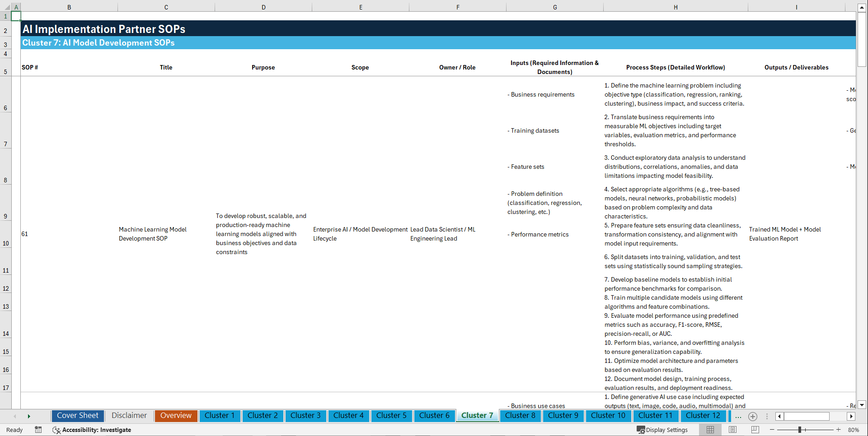
Task: Click 'AI Implementation Partner SOPs' title cell
Action: 104,29
